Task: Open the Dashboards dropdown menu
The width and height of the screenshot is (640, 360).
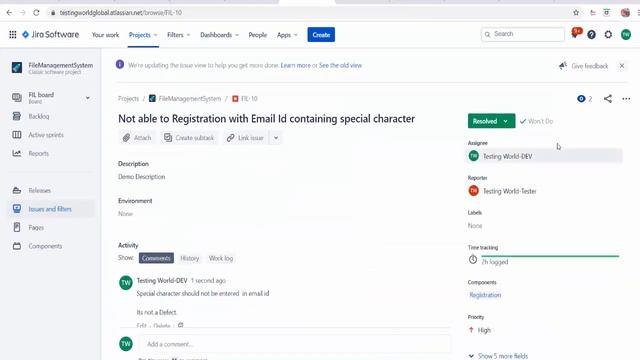Action: click(219, 35)
